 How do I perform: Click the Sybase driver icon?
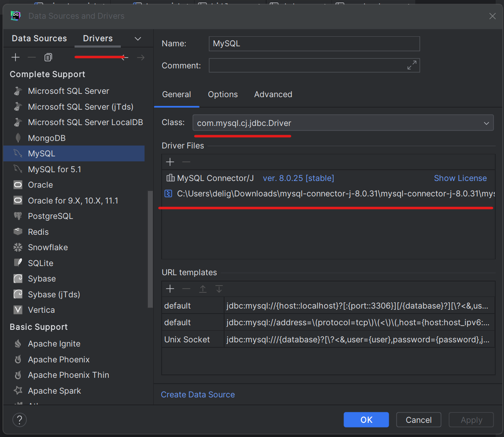[18, 279]
